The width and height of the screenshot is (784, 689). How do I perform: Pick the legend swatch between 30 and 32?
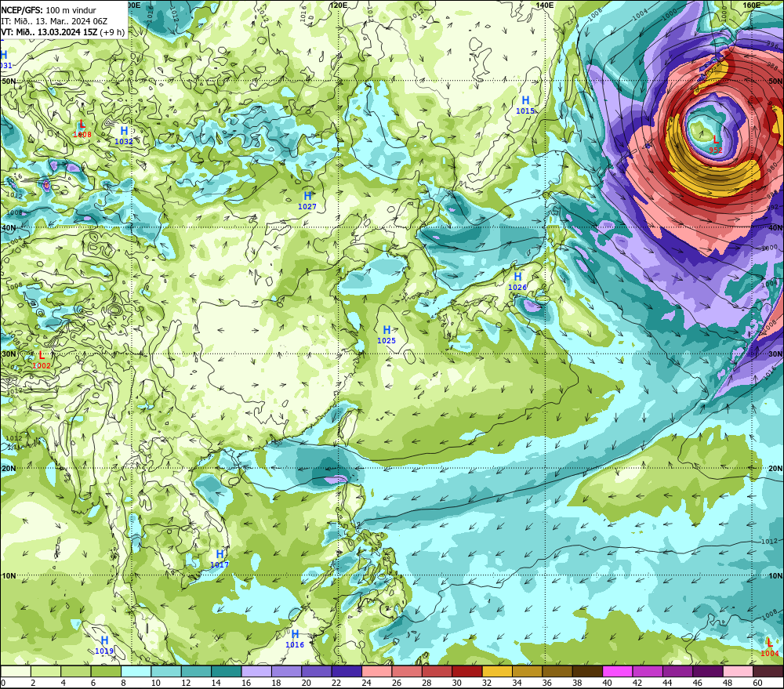point(467,671)
